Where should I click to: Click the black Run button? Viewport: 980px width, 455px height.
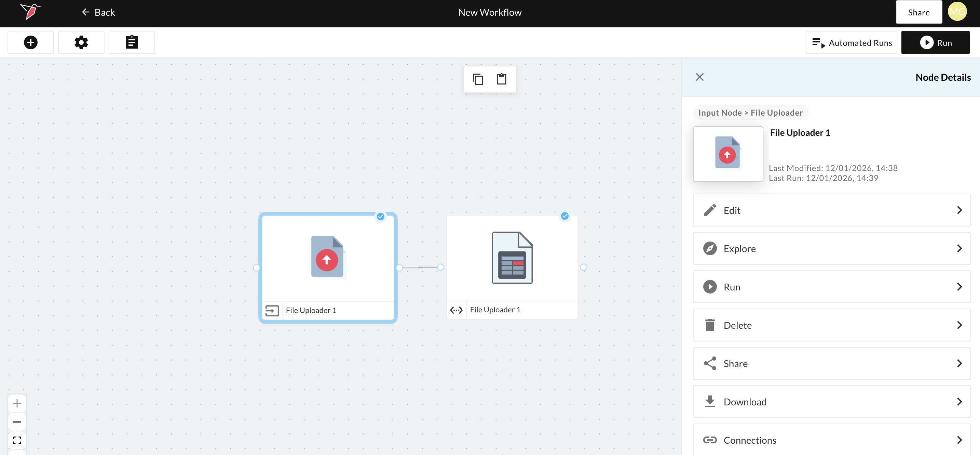coord(935,43)
